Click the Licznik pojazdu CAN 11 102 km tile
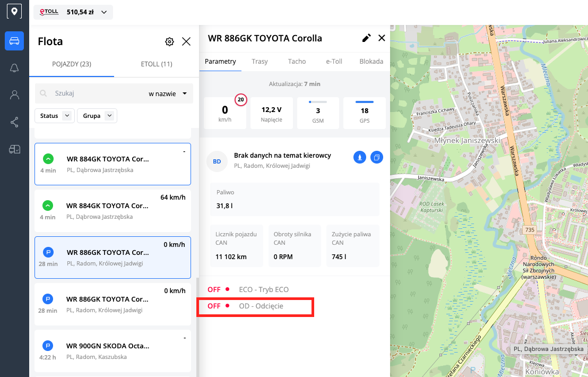588x377 pixels. (237, 246)
